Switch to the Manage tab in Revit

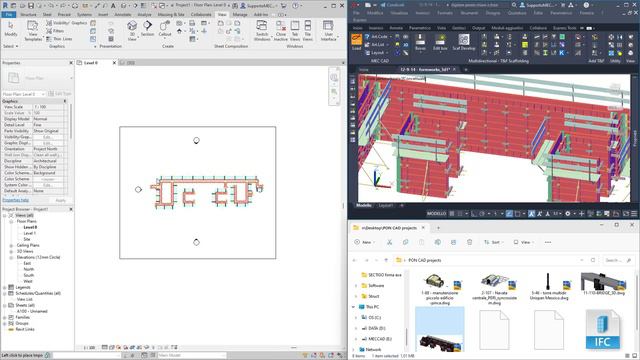(x=240, y=14)
